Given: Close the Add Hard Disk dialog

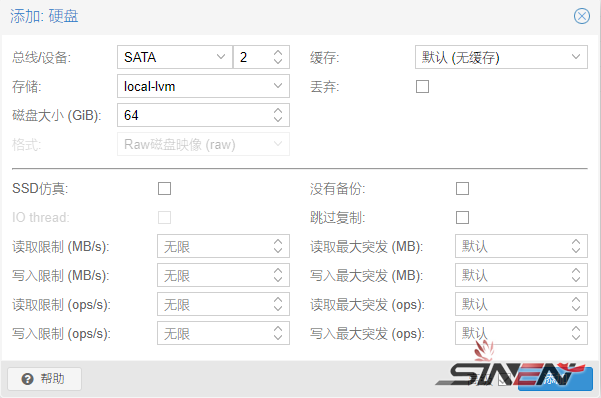Looking at the screenshot, I should coord(581,16).
